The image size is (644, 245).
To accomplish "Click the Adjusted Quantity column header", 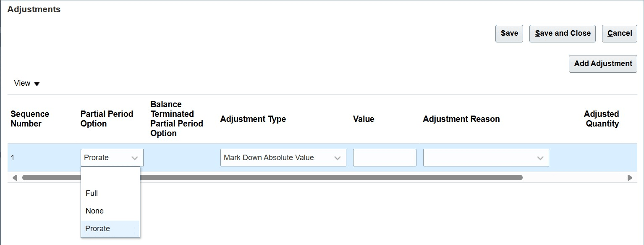I will [601, 119].
